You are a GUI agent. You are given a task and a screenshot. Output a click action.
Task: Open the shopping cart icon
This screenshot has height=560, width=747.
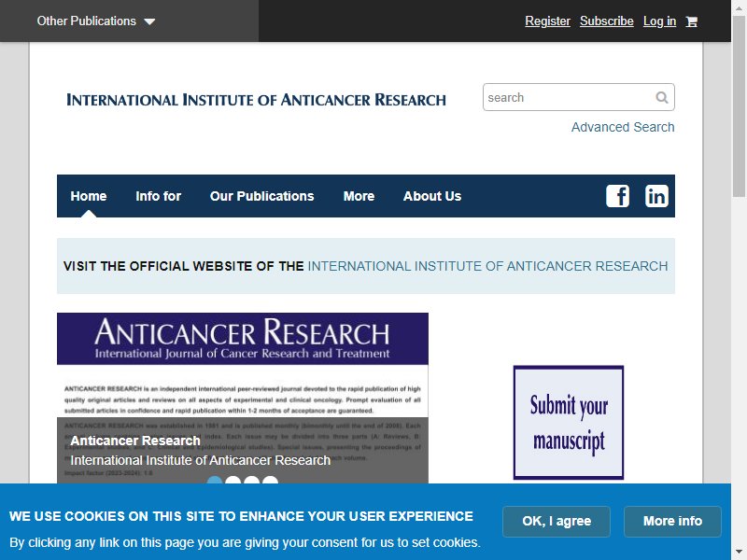tap(691, 21)
